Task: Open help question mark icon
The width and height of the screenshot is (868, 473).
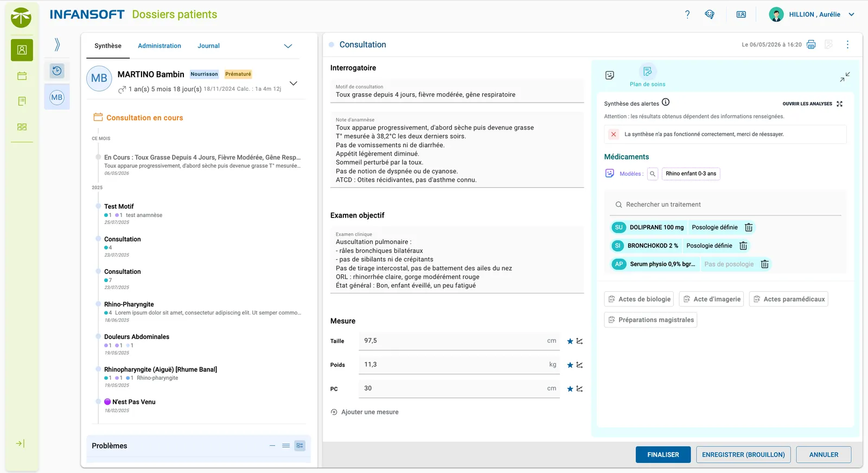Action: (687, 15)
